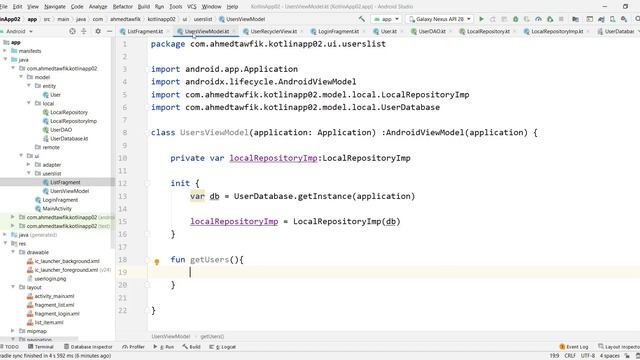This screenshot has height=360, width=640.
Task: Expand the manifests folder
Action: (x=5, y=51)
